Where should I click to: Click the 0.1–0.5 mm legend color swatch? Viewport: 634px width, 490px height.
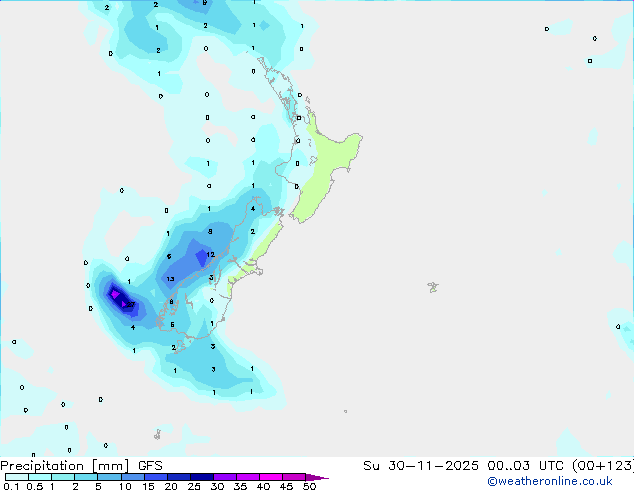coord(17,477)
